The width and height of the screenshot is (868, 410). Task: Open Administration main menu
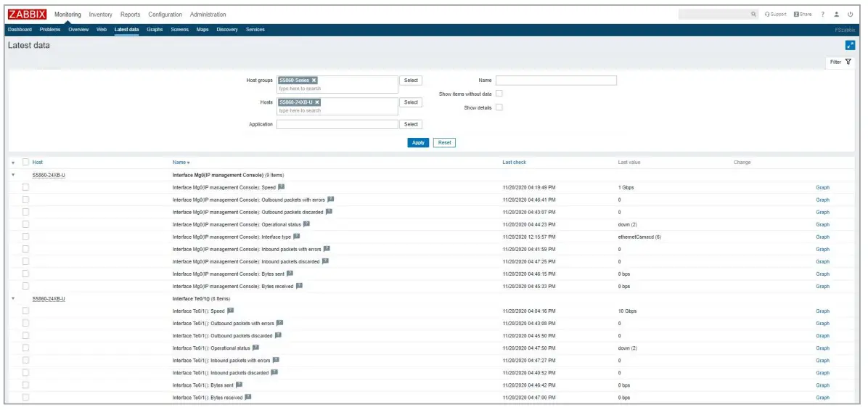click(208, 15)
